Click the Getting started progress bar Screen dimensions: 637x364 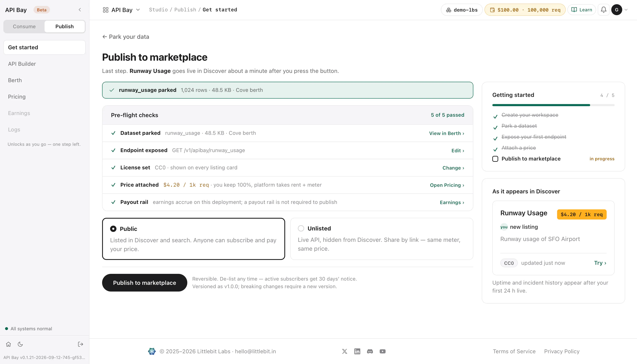click(553, 105)
